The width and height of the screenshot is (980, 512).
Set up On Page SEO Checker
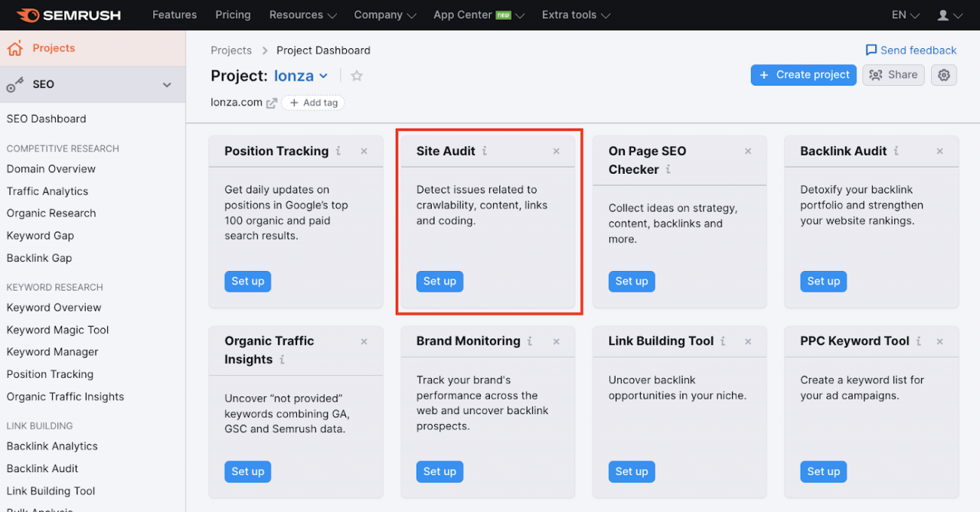[x=632, y=282]
